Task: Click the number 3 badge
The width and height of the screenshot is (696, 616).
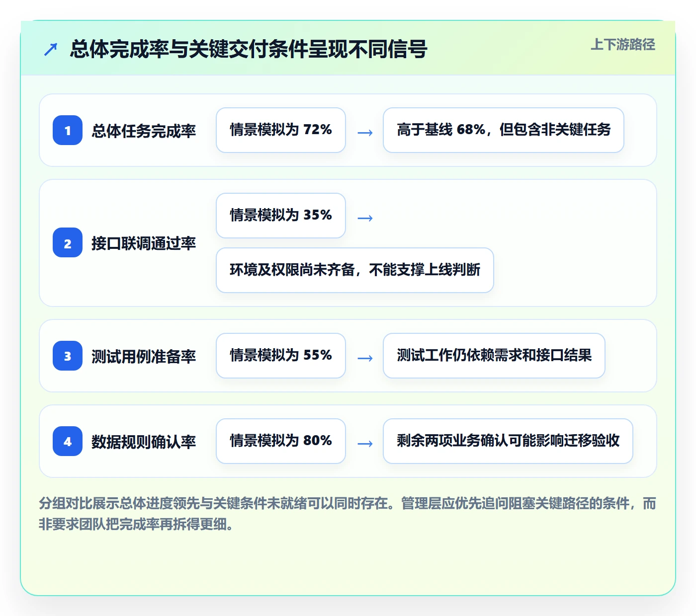Action: (68, 356)
